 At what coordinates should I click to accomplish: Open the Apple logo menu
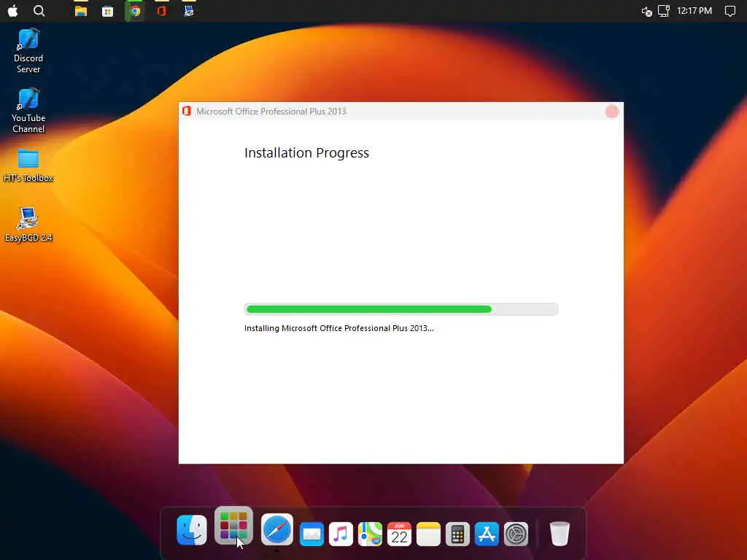click(13, 10)
